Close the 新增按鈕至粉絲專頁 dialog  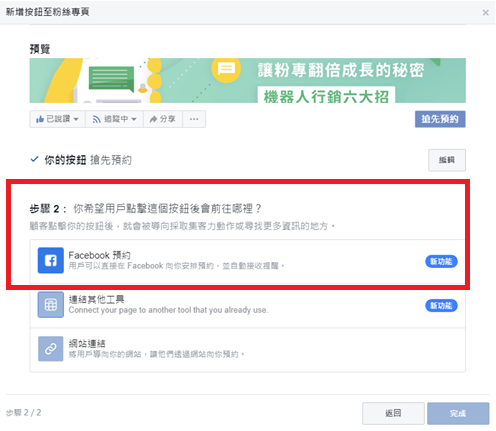tap(485, 13)
